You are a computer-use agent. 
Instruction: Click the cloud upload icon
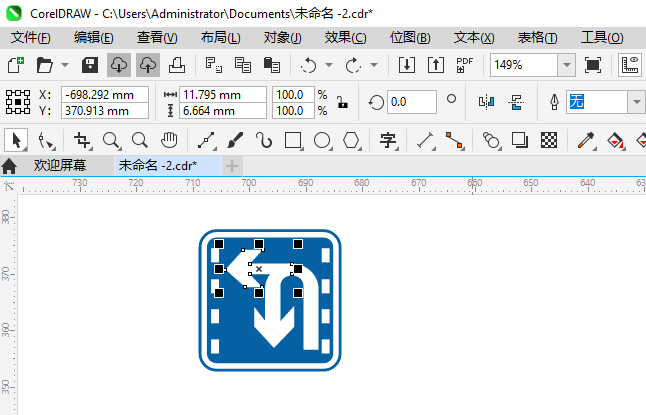point(148,65)
